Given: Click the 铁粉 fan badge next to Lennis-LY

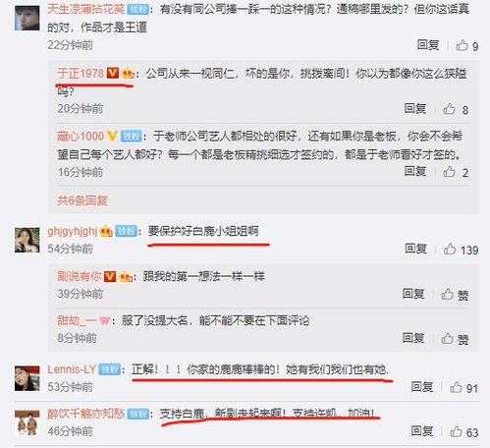Looking at the screenshot, I should 110,369.
